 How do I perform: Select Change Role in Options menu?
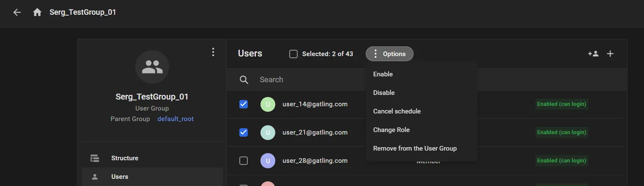click(x=422, y=130)
